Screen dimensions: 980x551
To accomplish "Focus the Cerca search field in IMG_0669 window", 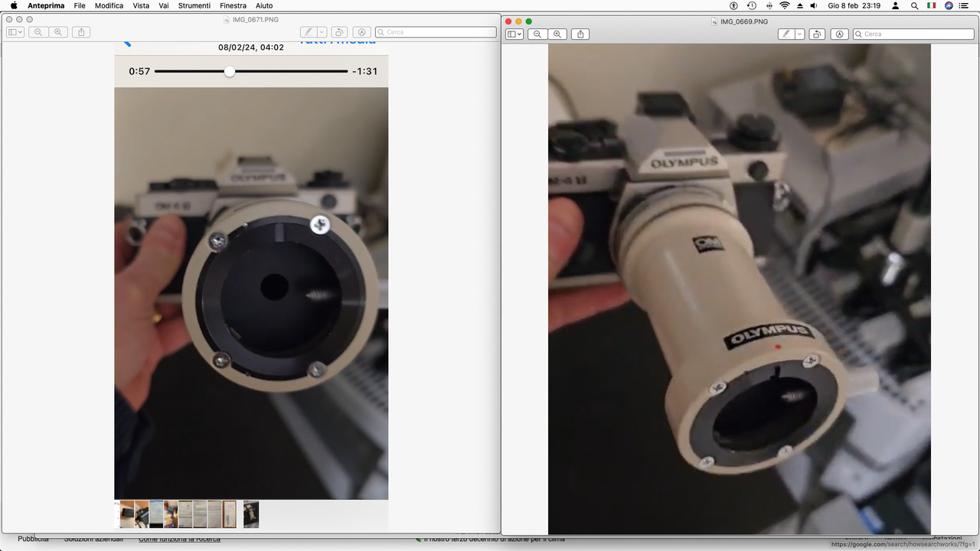I will pyautogui.click(x=913, y=34).
